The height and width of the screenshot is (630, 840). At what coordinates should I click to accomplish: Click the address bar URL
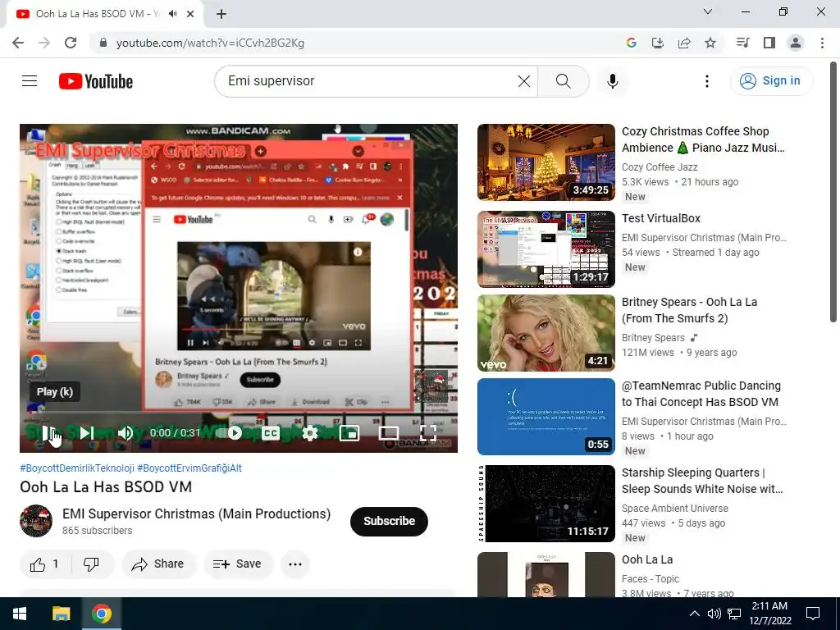click(x=210, y=43)
